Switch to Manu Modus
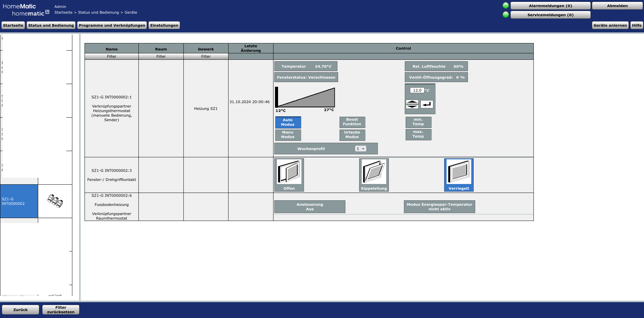644x318 pixels. (x=288, y=135)
